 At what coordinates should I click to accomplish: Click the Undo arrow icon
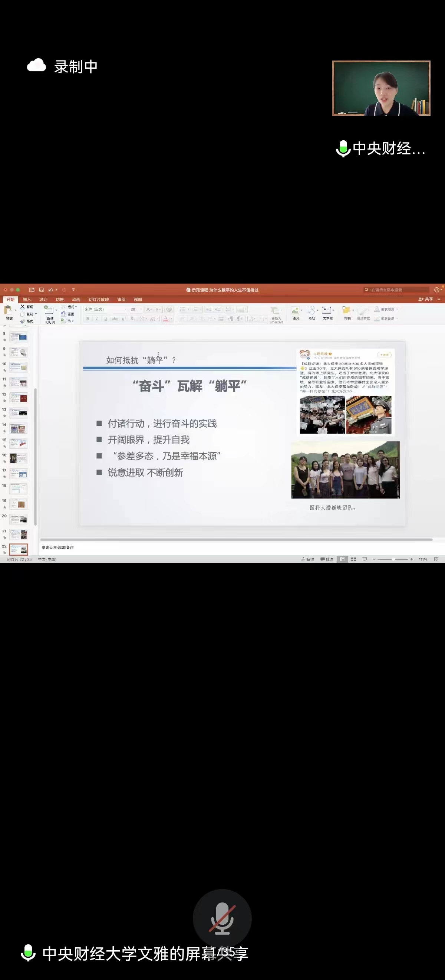tap(50, 290)
